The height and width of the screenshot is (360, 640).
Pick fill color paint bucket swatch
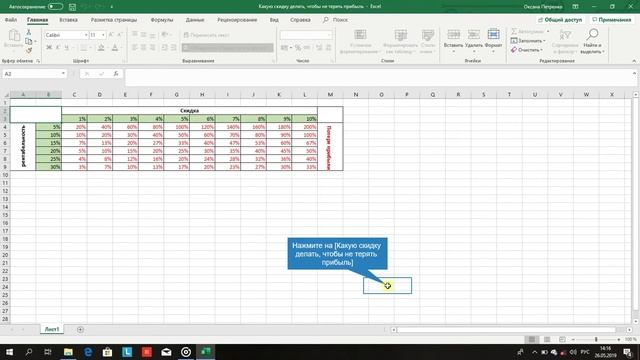[x=100, y=48]
